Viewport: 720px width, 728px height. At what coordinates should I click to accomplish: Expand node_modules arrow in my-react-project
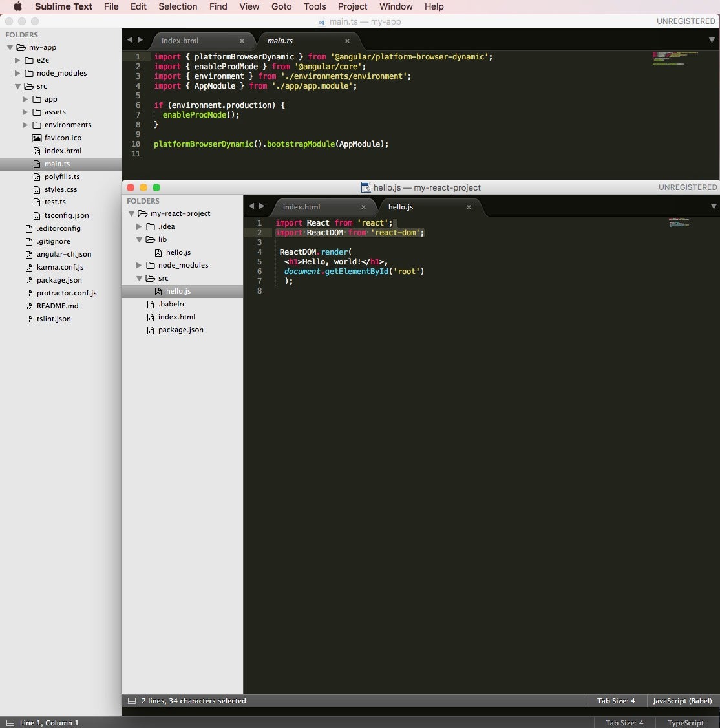point(139,265)
